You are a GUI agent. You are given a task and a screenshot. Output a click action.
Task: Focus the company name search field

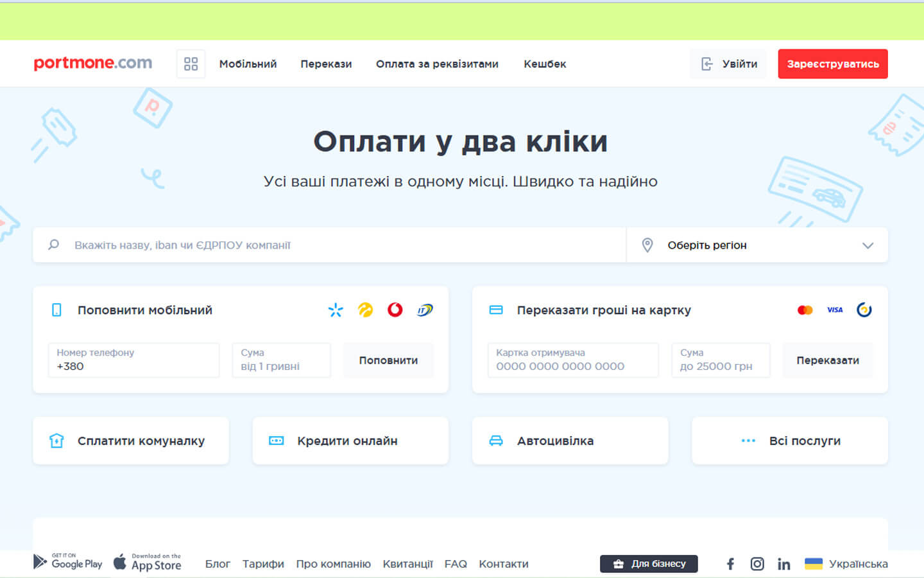(330, 245)
